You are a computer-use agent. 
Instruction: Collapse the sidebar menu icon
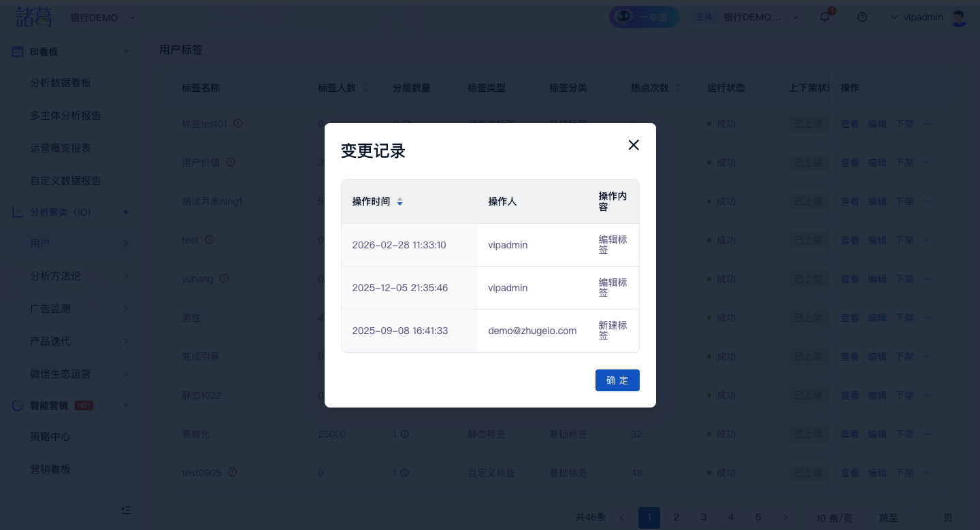pyautogui.click(x=125, y=510)
